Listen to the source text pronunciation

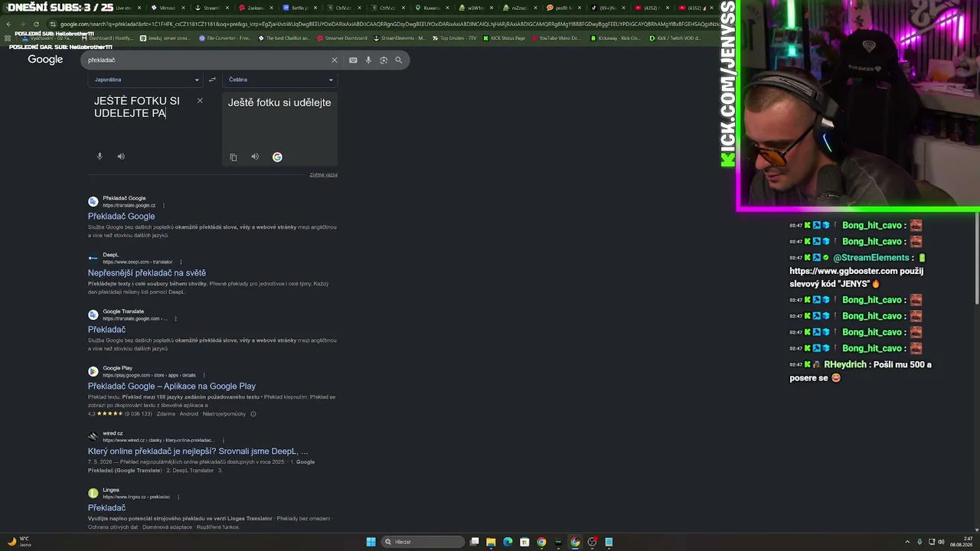point(121,156)
